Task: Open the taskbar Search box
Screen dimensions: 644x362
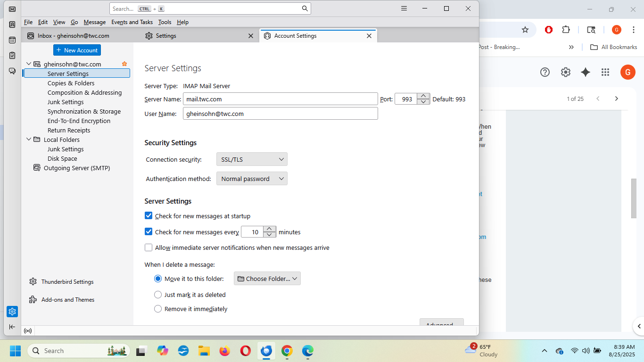Action: pyautogui.click(x=79, y=351)
